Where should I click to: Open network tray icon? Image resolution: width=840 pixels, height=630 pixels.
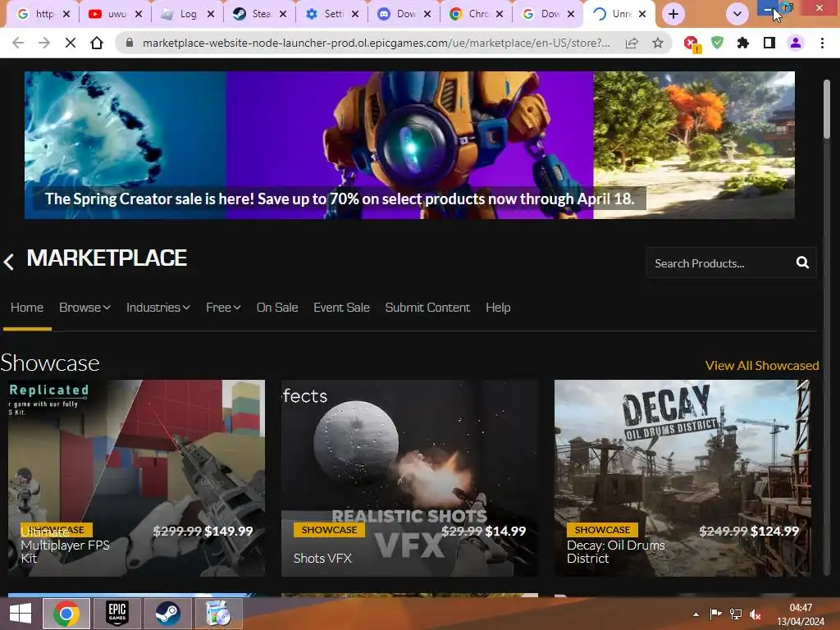(x=736, y=614)
